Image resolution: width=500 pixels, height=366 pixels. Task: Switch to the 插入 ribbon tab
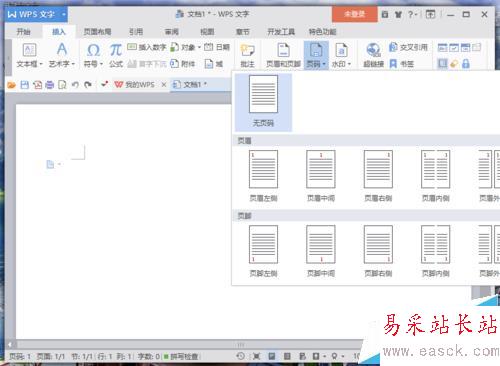(x=59, y=32)
